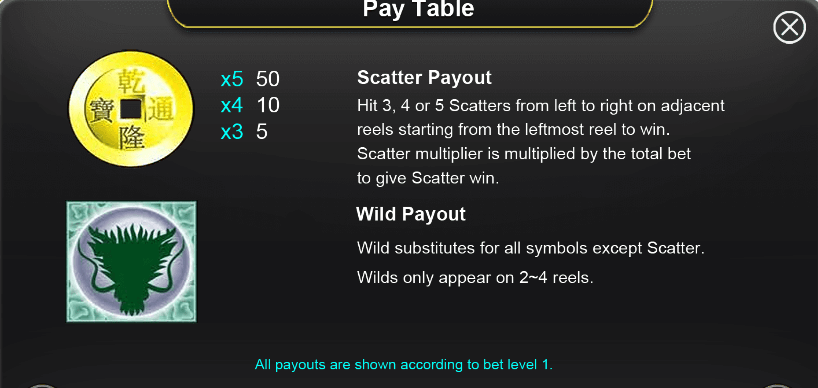The height and width of the screenshot is (388, 818).
Task: Go to next pay table page
Action: [777, 385]
